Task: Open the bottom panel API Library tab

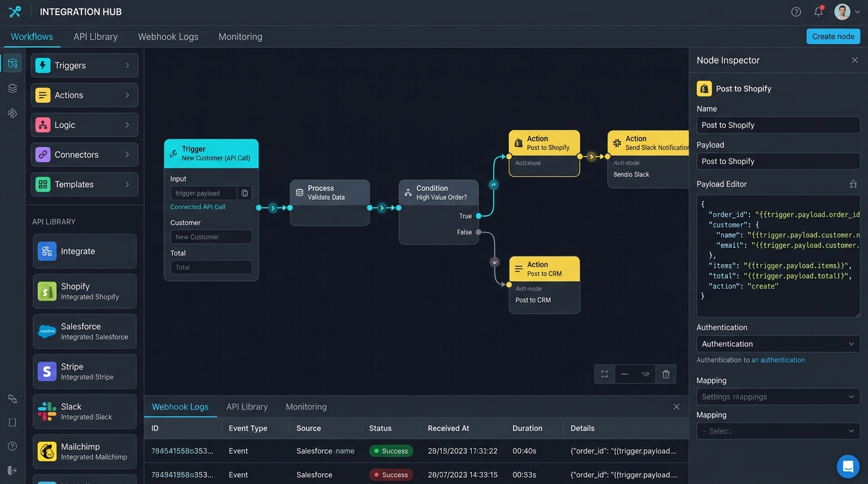Action: click(x=247, y=407)
